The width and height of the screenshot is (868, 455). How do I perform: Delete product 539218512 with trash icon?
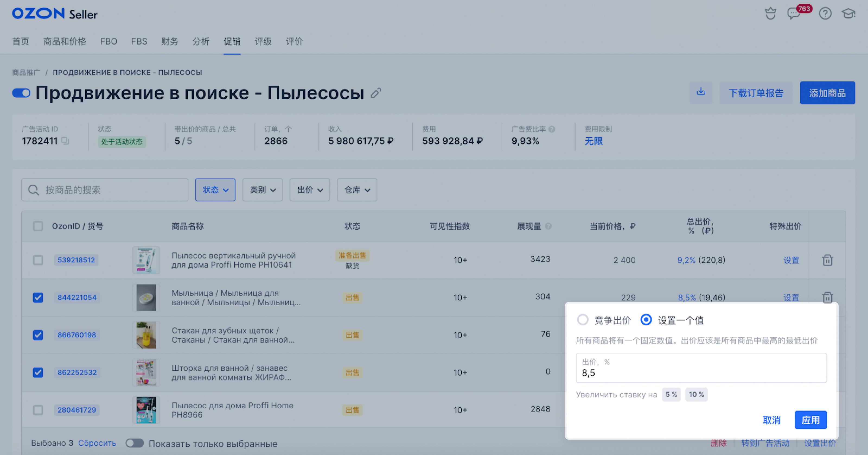827,260
